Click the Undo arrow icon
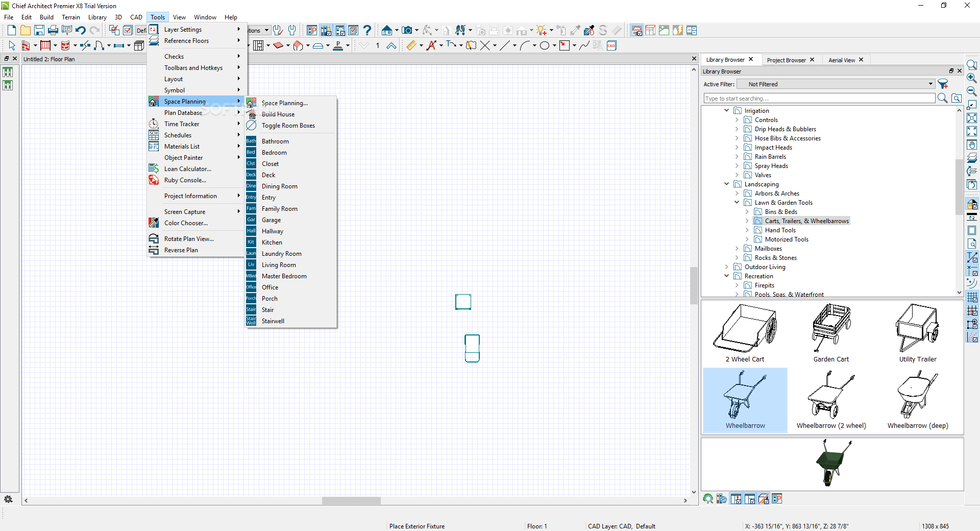 pos(81,31)
